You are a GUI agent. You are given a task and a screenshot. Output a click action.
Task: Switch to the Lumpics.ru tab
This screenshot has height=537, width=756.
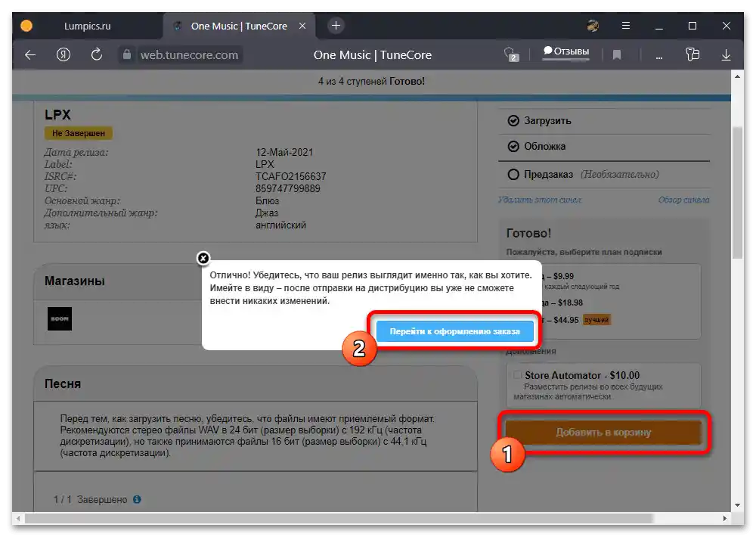87,26
